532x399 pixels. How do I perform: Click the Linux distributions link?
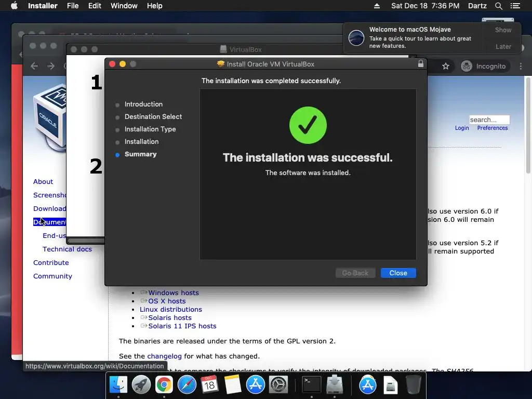(170, 310)
